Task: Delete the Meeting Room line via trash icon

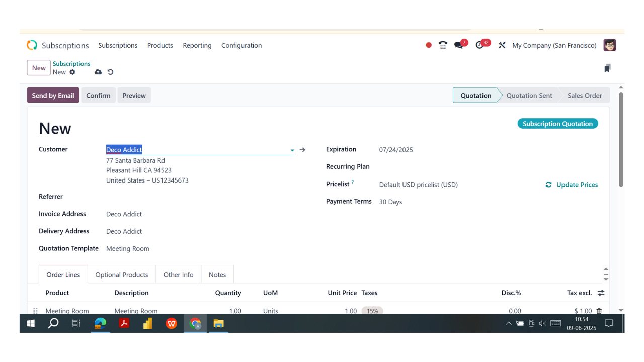Action: (x=599, y=311)
